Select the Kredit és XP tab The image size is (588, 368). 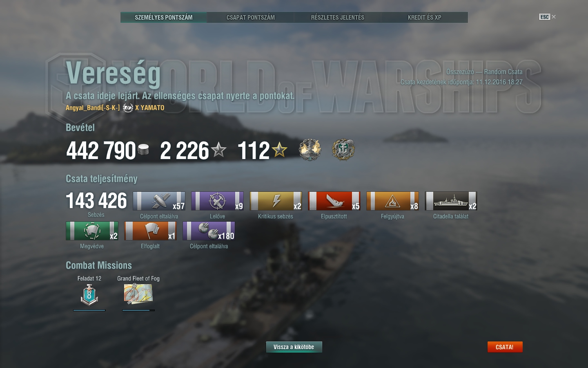click(424, 17)
